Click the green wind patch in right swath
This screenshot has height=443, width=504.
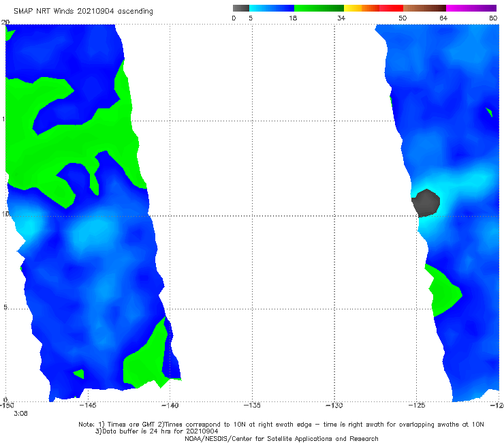445,290
